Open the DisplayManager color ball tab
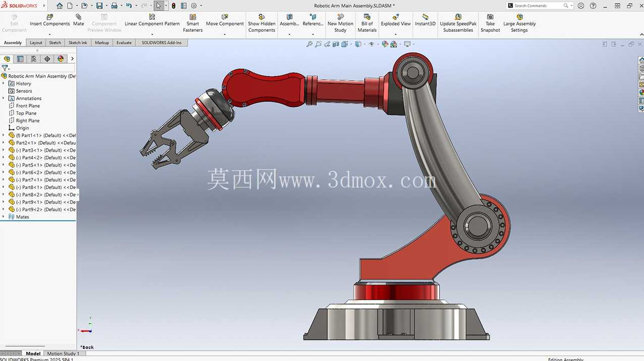 click(61, 58)
